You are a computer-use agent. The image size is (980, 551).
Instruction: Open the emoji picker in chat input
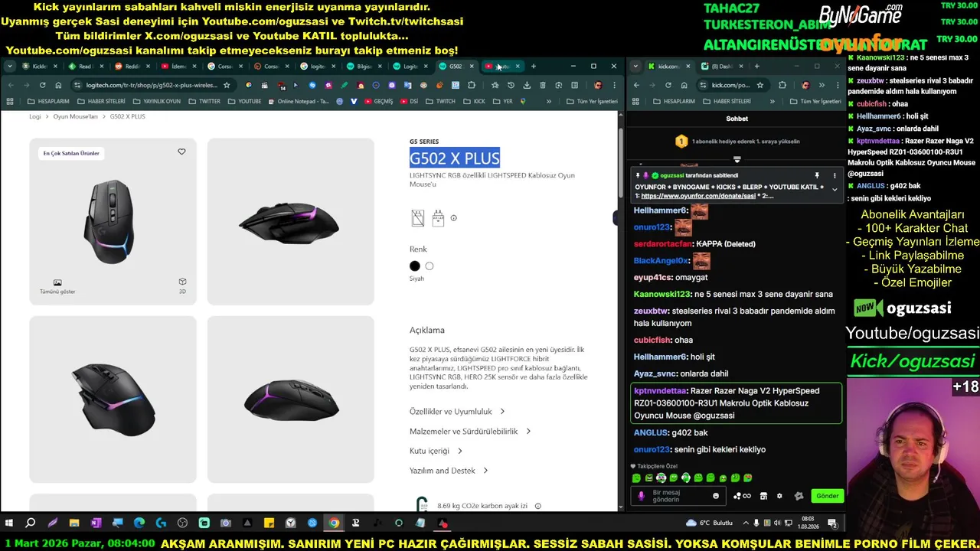716,496
